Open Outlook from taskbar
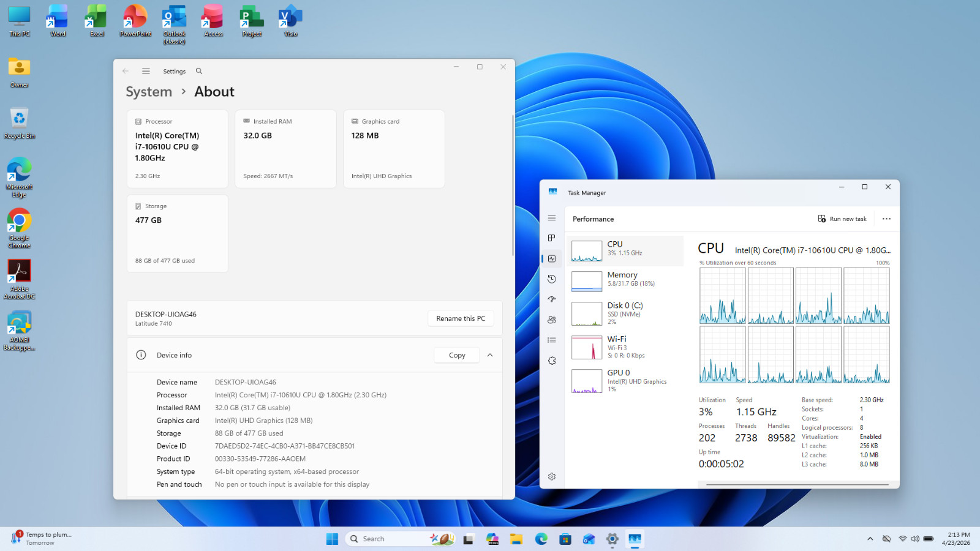Image resolution: width=980 pixels, height=551 pixels. (x=589, y=539)
